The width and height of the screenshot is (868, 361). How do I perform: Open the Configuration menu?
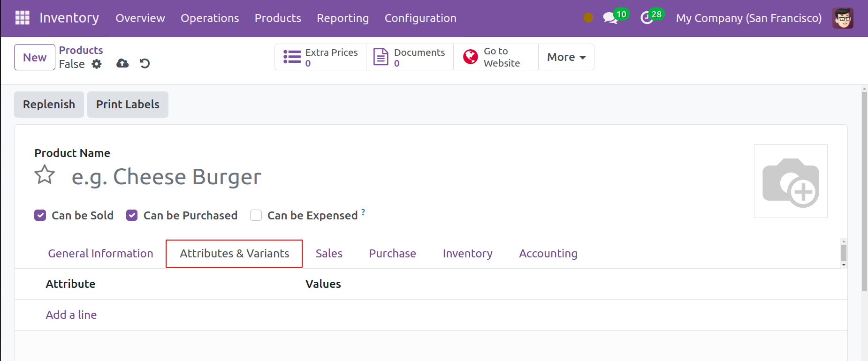(x=420, y=18)
